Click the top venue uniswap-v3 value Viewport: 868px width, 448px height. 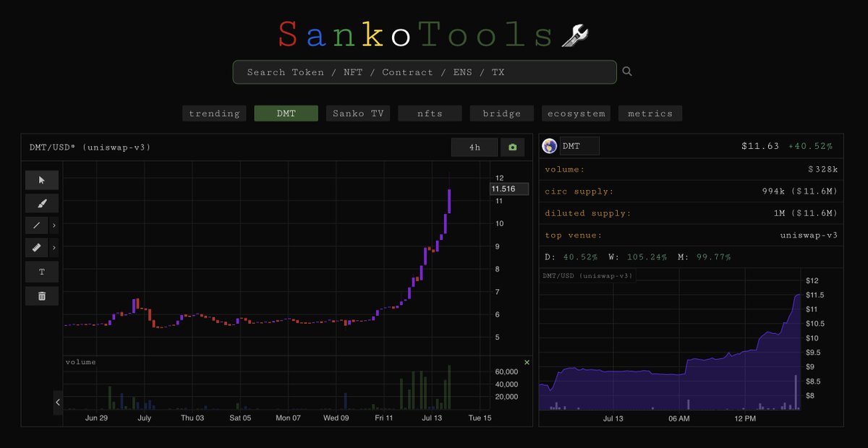point(809,236)
